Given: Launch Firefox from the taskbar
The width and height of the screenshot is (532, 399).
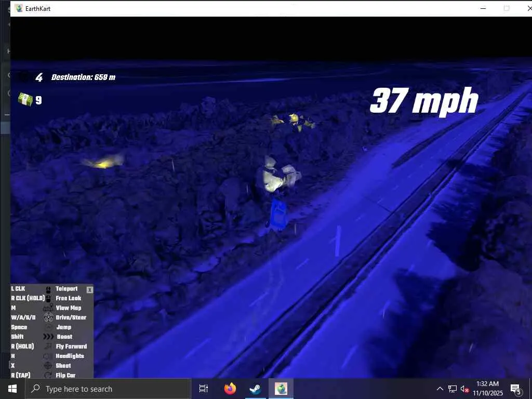Looking at the screenshot, I should click(230, 389).
